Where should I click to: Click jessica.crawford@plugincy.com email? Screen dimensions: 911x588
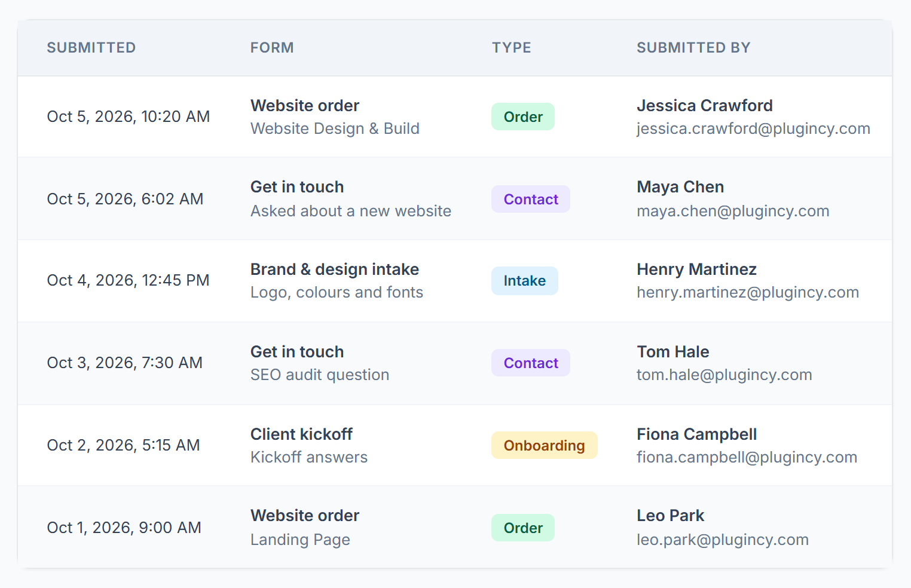pos(753,128)
